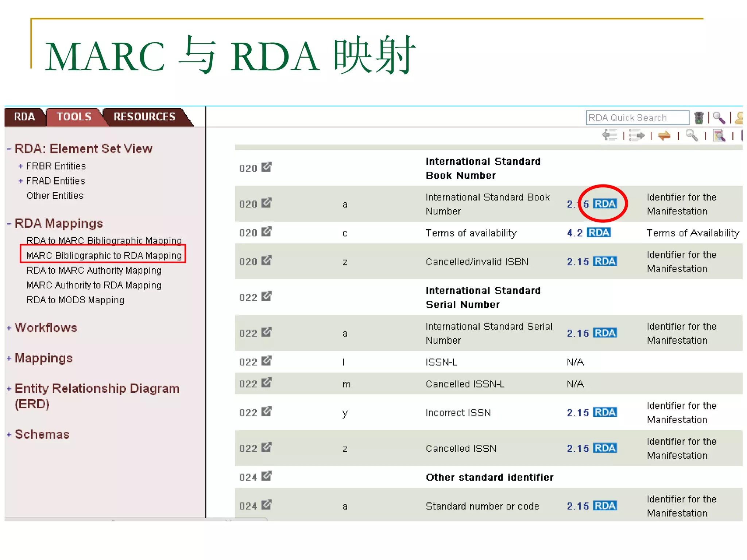This screenshot has height=560, width=747.
Task: Switch to the RESOURCES tab
Action: tap(144, 117)
